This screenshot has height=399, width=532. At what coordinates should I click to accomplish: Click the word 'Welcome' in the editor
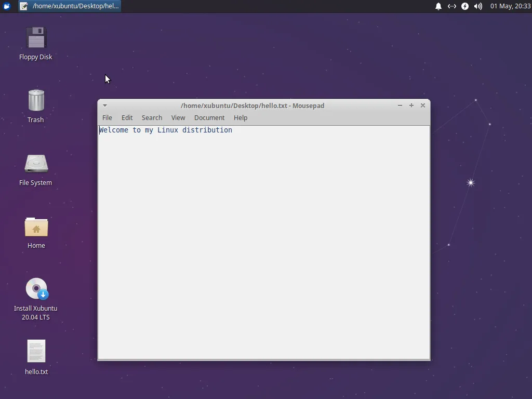114,130
